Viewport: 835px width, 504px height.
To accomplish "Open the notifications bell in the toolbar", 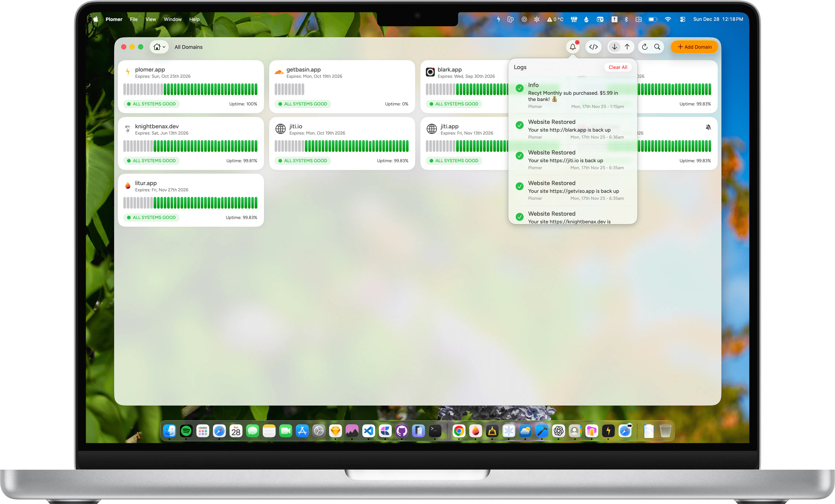I will point(573,47).
